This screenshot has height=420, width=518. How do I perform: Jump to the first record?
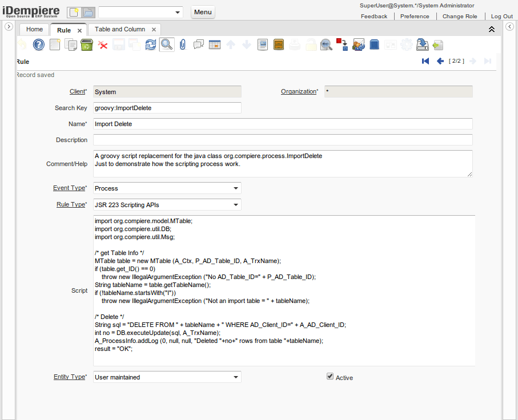(x=425, y=61)
